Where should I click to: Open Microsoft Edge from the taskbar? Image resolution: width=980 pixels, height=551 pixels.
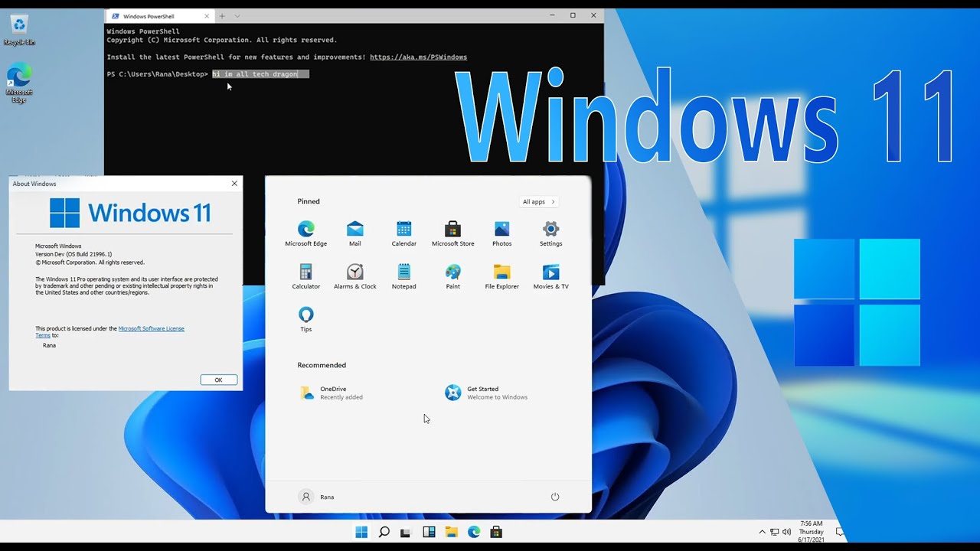474,532
